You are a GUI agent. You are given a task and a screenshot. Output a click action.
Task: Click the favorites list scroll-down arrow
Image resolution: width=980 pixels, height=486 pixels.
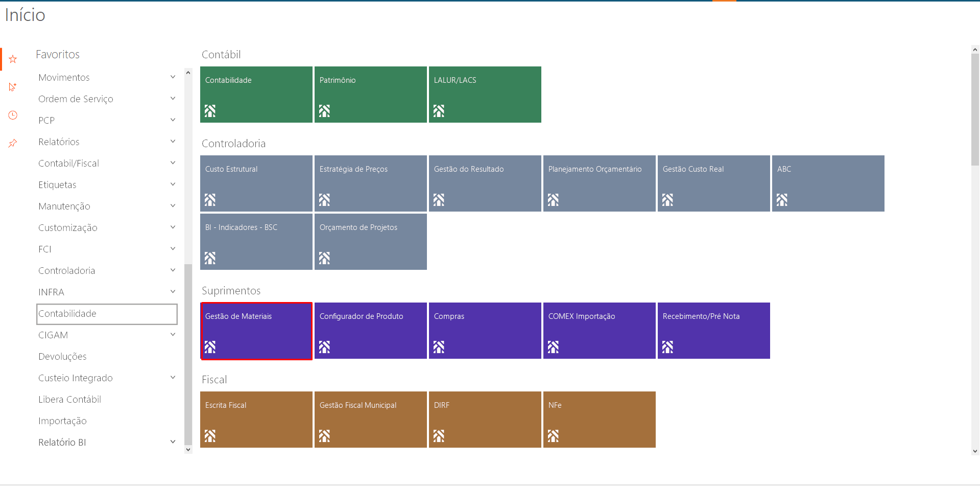188,450
